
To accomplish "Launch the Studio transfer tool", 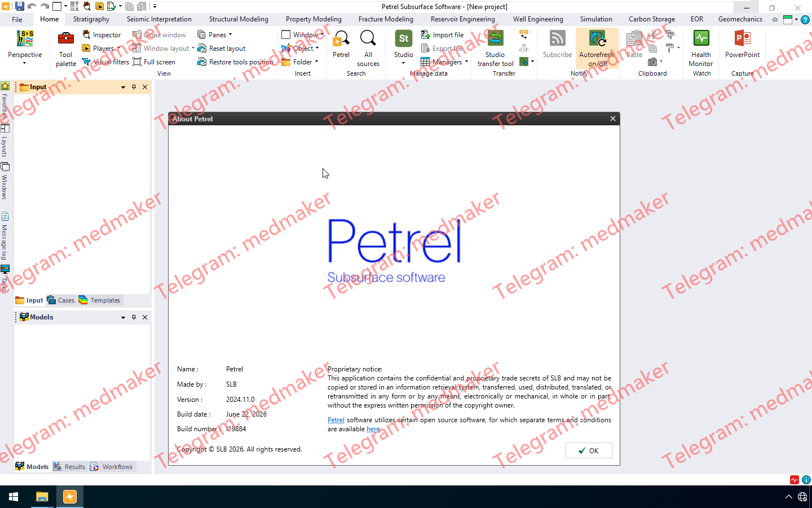I will (x=495, y=49).
